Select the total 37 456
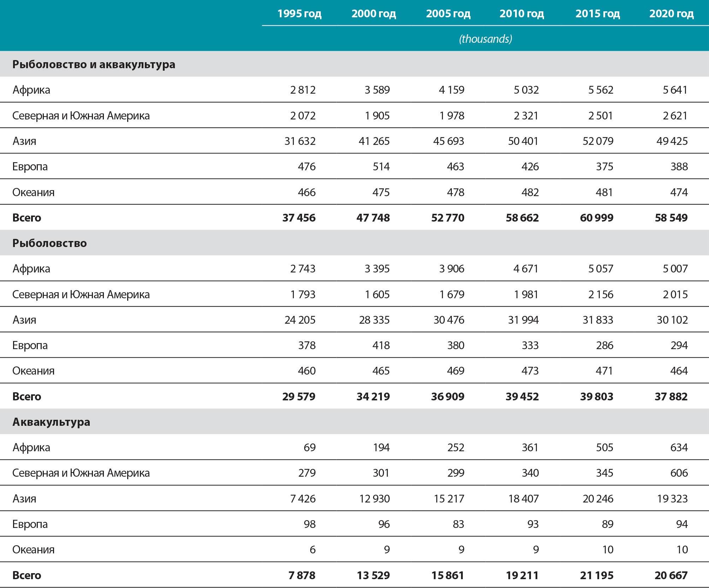 click(299, 218)
